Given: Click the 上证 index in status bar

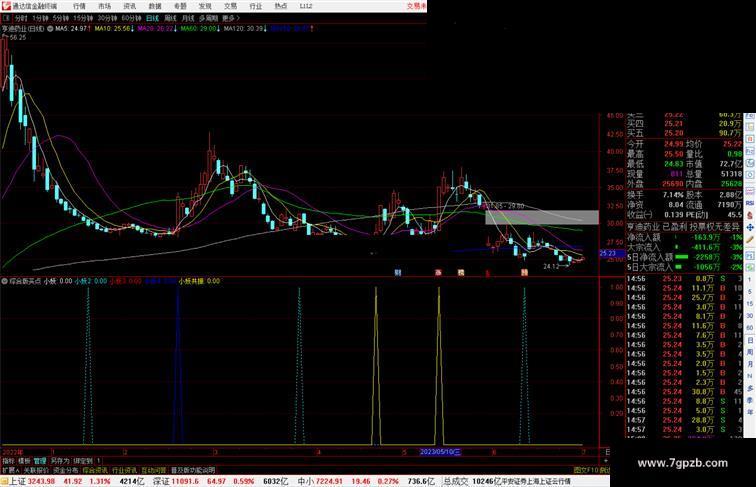Looking at the screenshot, I should (17, 481).
